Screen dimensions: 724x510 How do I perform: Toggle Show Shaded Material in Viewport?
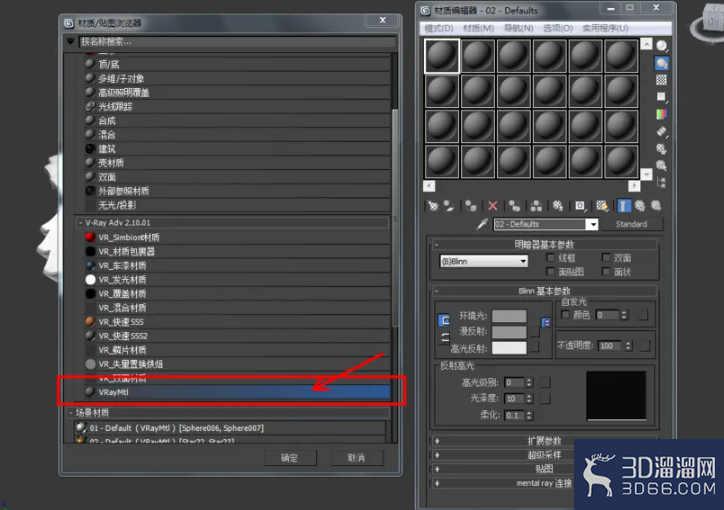pos(602,206)
